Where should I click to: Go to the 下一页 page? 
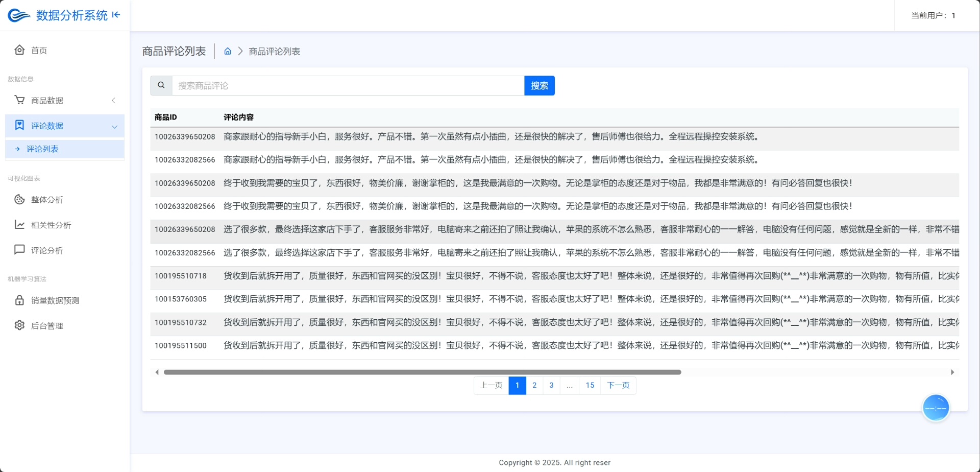618,385
